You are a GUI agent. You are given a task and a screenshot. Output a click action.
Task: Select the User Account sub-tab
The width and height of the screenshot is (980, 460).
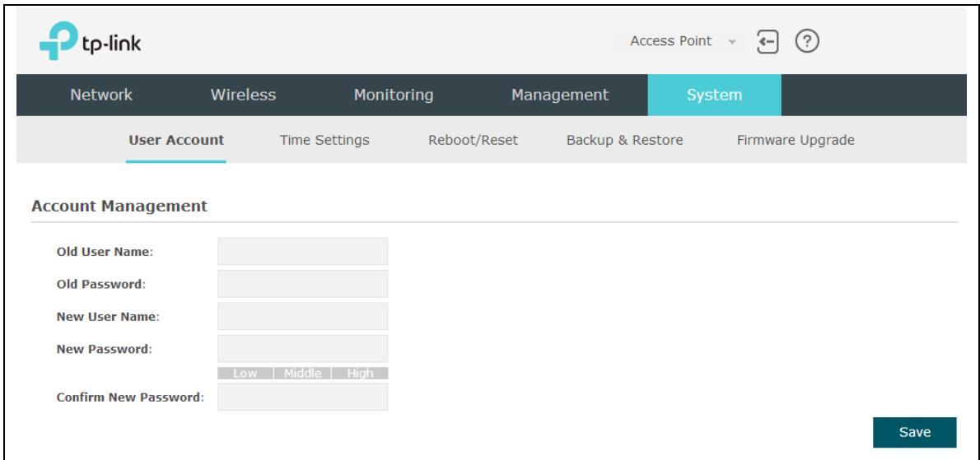[176, 140]
